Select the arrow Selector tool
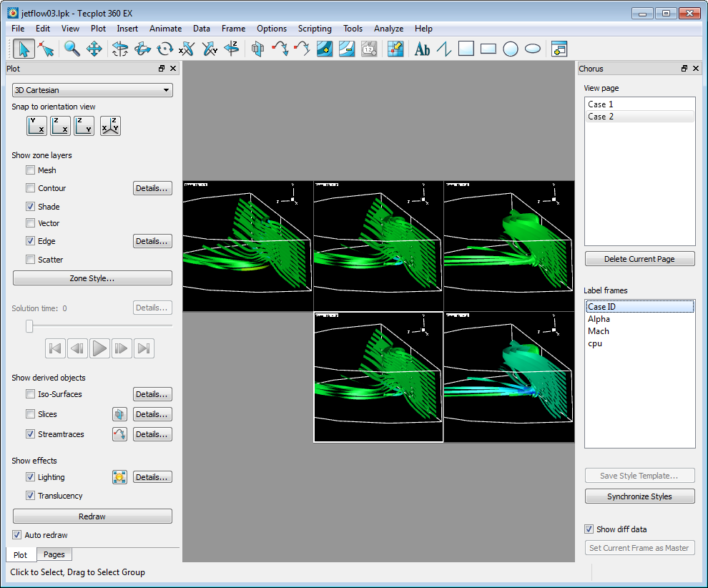708x588 pixels. coord(24,49)
